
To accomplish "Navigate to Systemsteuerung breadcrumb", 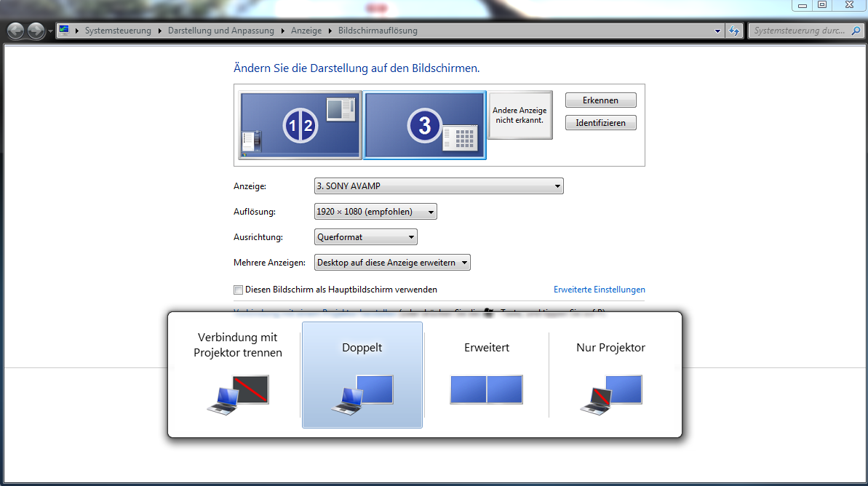I will click(x=118, y=31).
